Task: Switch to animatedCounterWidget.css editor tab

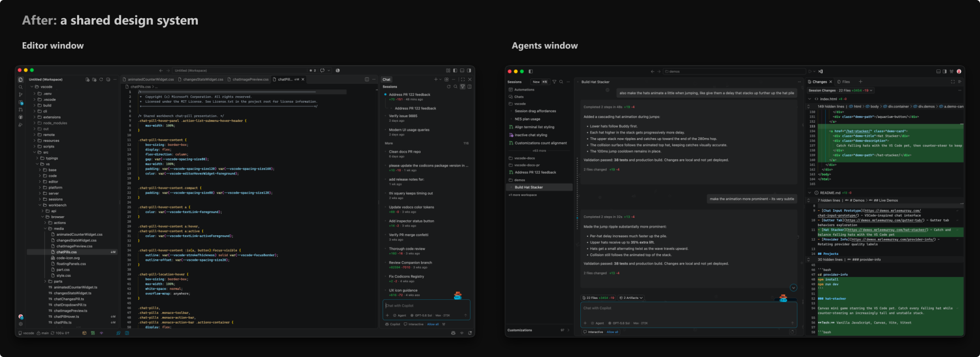Action: (x=149, y=79)
